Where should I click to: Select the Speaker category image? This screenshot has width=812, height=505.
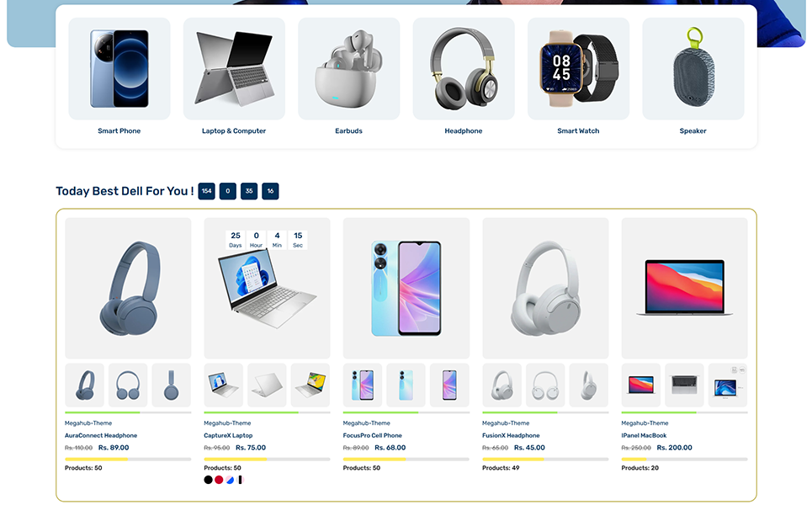[693, 69]
